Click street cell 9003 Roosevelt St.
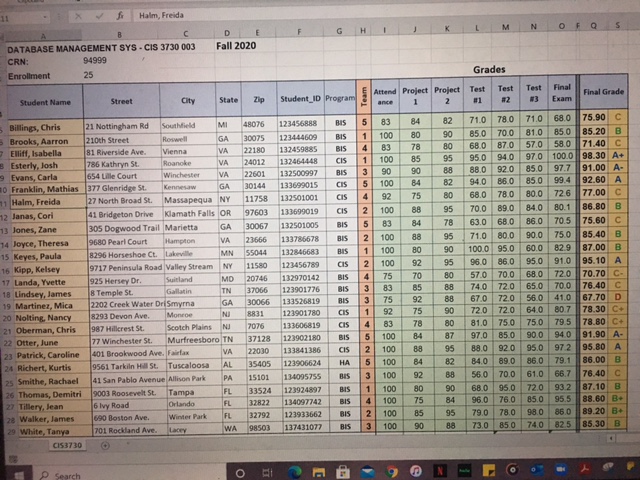The height and width of the screenshot is (480, 640). pos(128,393)
